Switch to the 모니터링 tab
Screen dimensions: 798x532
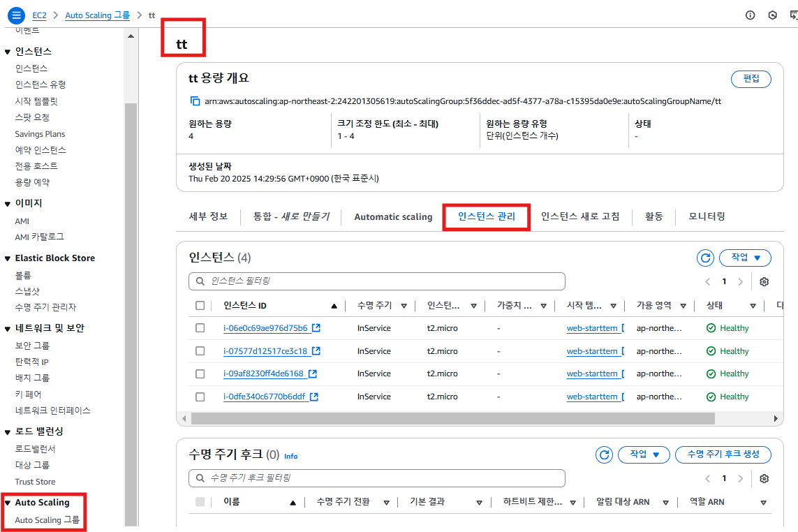pyautogui.click(x=707, y=216)
